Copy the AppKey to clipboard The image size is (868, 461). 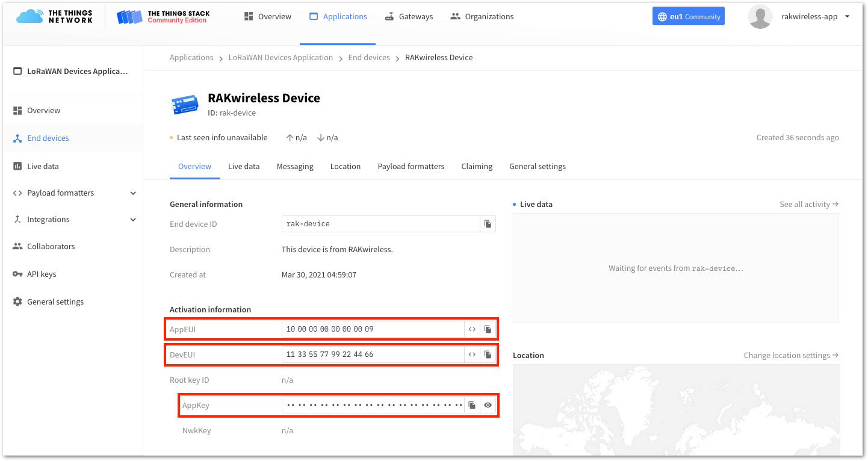point(473,405)
